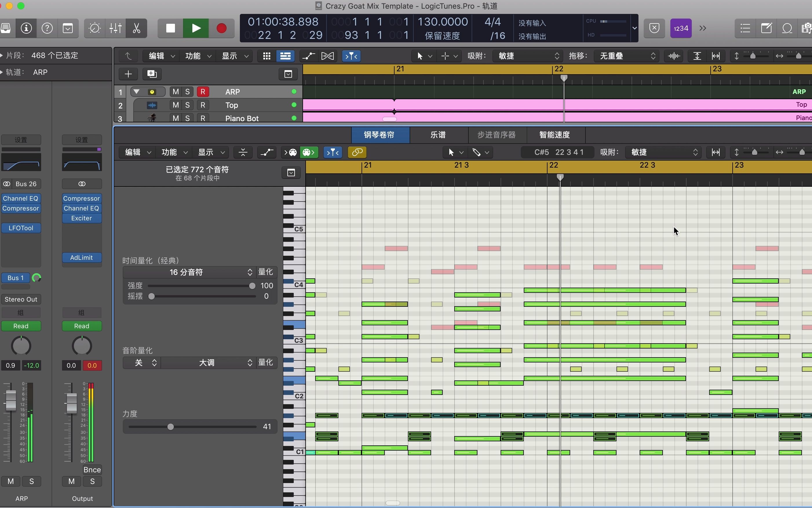Solo the Piano Bot track
The width and height of the screenshot is (812, 508).
click(x=187, y=118)
